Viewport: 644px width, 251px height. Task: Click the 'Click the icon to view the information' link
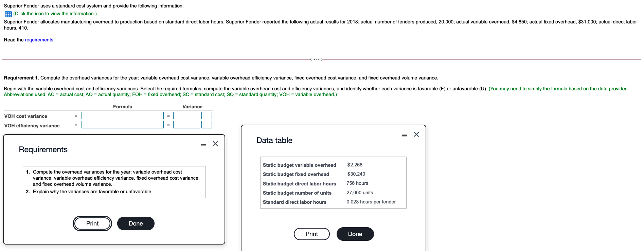(55, 14)
